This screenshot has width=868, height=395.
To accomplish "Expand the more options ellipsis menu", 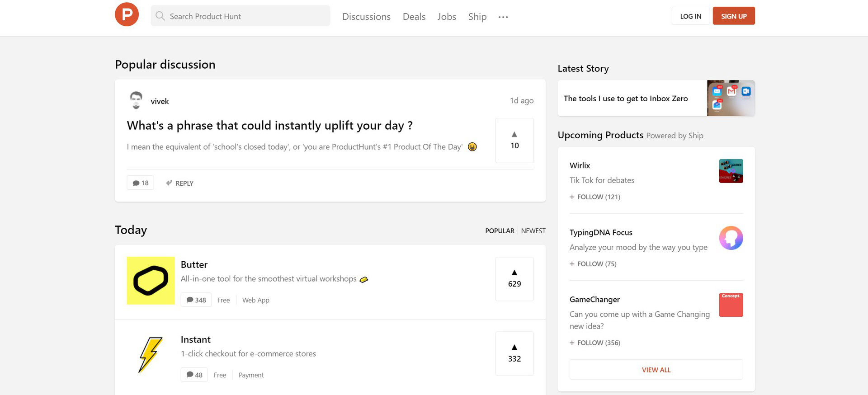I will 503,17.
